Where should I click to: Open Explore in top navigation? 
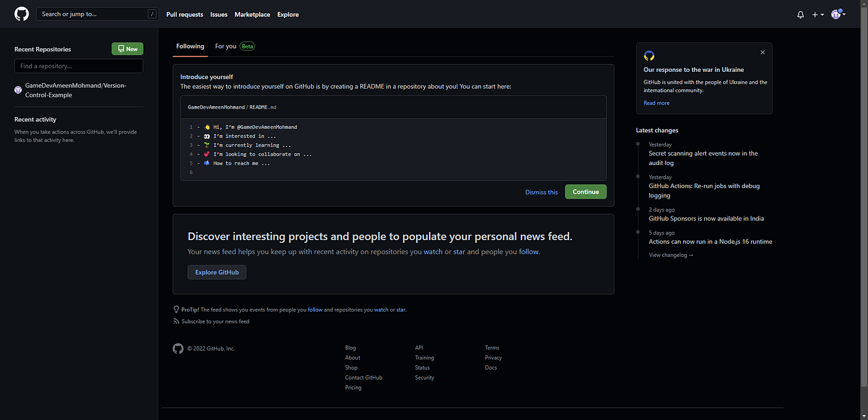click(288, 14)
